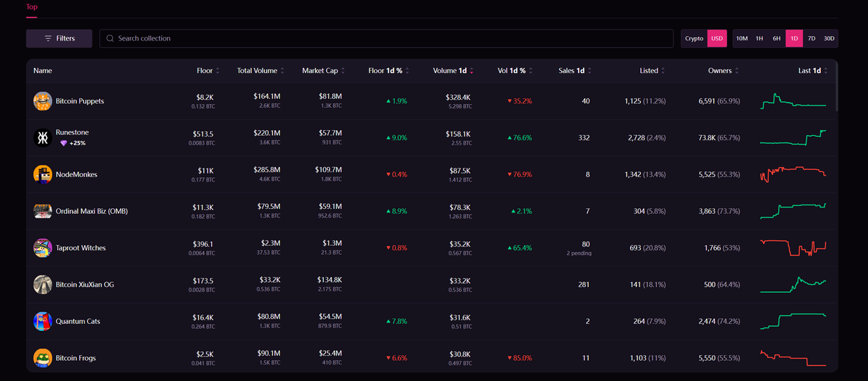Viewport: 868px width, 381px height.
Task: Sort by Owners column
Action: (x=723, y=71)
